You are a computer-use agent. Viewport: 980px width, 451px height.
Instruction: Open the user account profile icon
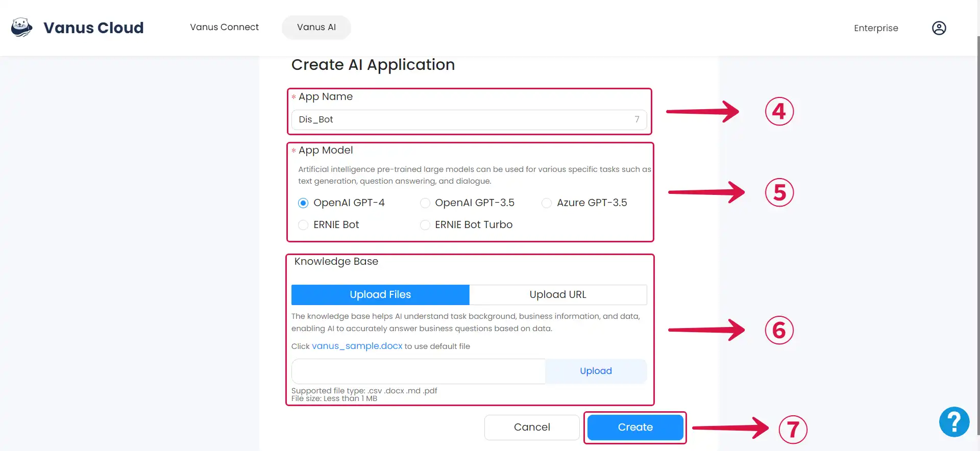[x=939, y=28]
